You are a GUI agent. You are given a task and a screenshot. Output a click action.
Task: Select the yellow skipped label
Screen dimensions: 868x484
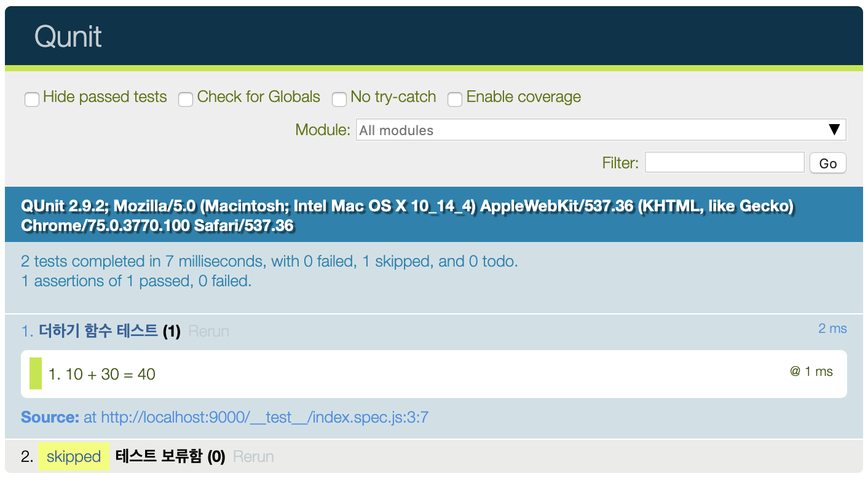74,456
